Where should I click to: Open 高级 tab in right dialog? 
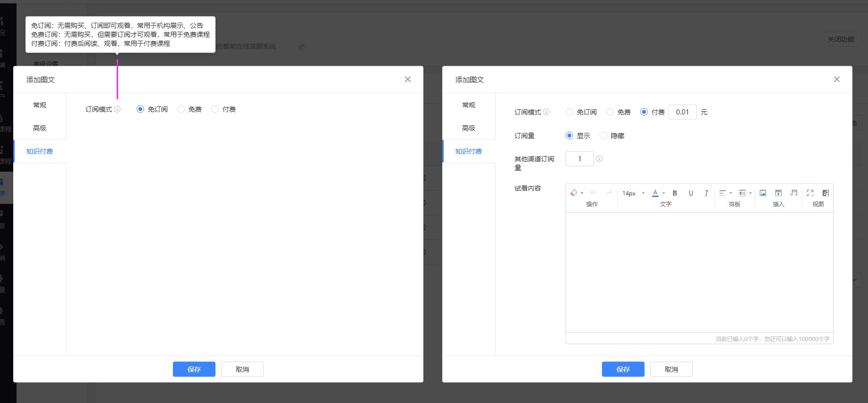pyautogui.click(x=469, y=128)
